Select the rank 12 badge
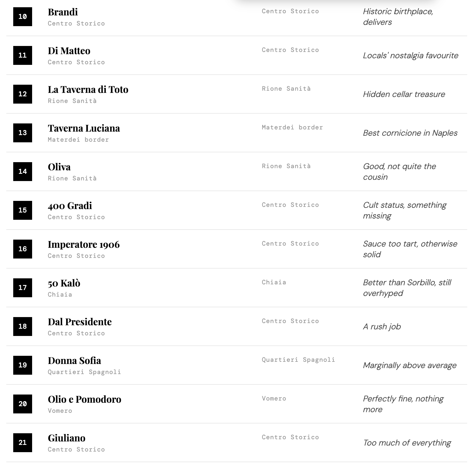 [23, 94]
